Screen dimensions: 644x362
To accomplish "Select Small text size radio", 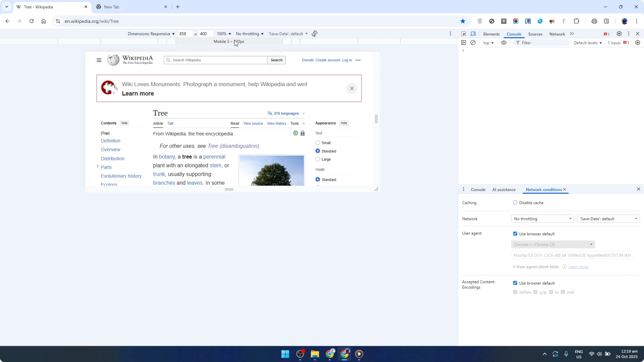I will 317,143.
